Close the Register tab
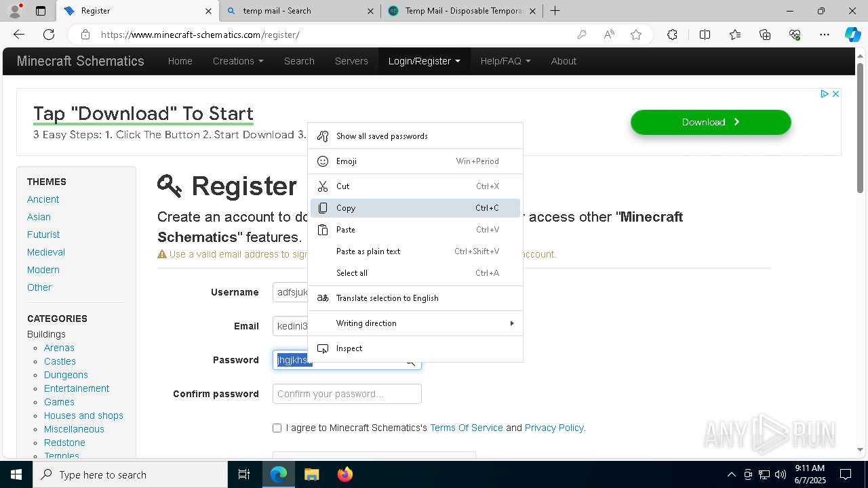868x488 pixels. coord(208,11)
